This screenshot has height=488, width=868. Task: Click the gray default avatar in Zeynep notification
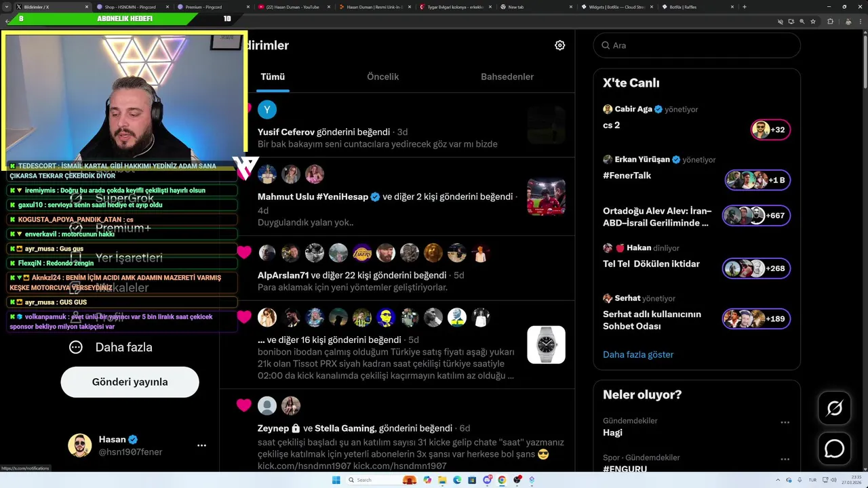coord(267,405)
